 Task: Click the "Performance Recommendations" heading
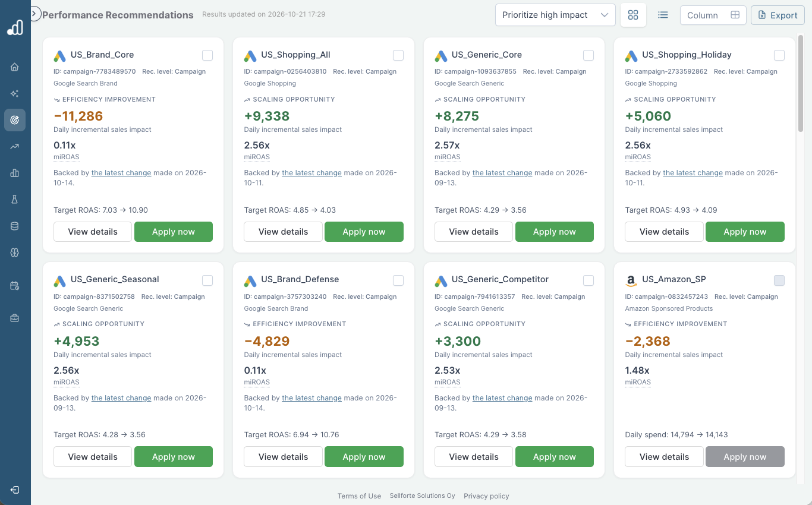[118, 15]
